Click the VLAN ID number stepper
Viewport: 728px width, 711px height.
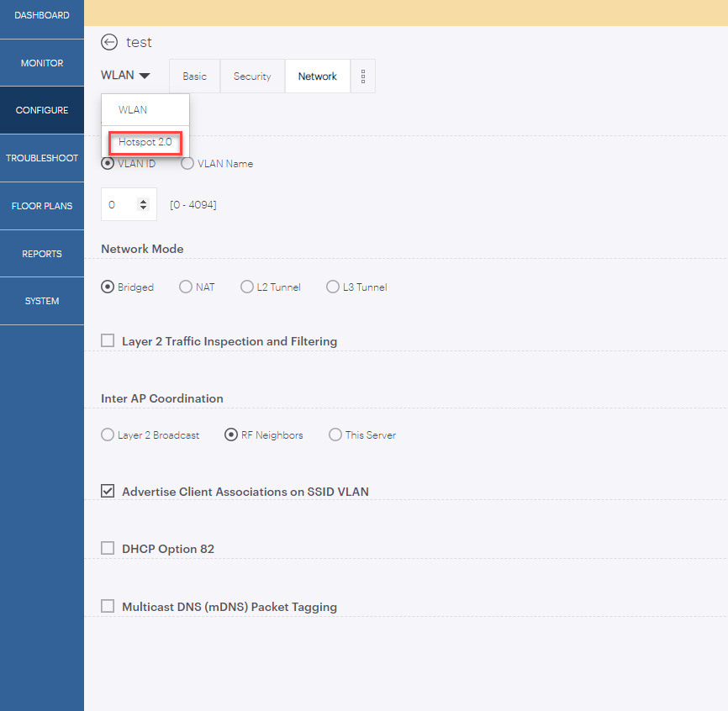point(142,204)
